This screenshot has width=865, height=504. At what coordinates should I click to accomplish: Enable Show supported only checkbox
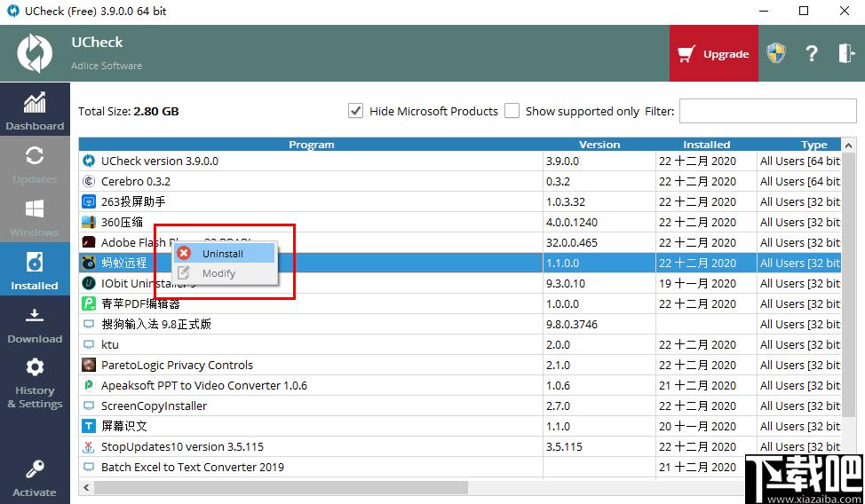[512, 111]
